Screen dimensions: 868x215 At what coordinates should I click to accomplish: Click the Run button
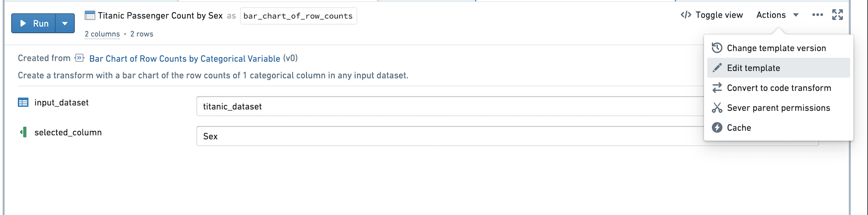point(34,23)
